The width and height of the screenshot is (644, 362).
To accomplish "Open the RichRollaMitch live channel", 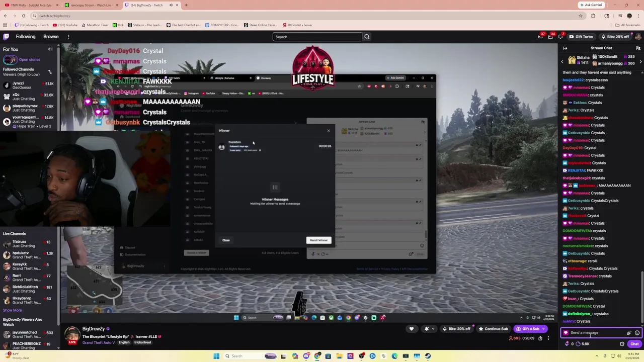I will [x=28, y=289].
